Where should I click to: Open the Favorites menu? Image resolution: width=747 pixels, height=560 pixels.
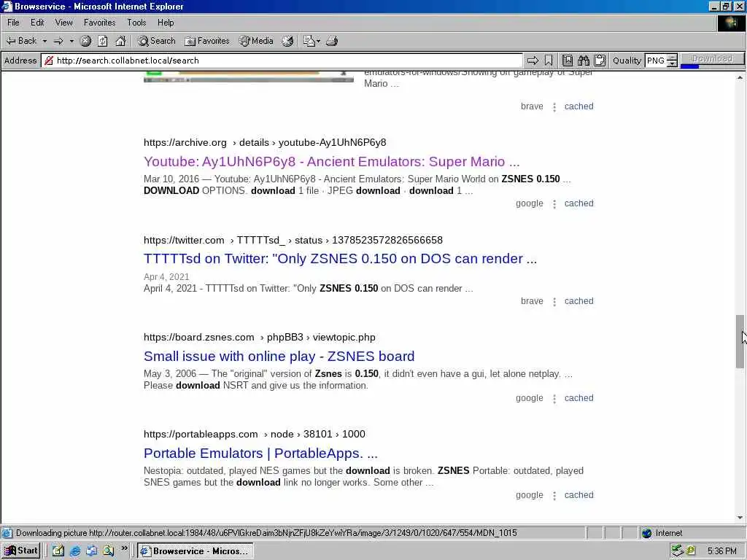pos(99,23)
